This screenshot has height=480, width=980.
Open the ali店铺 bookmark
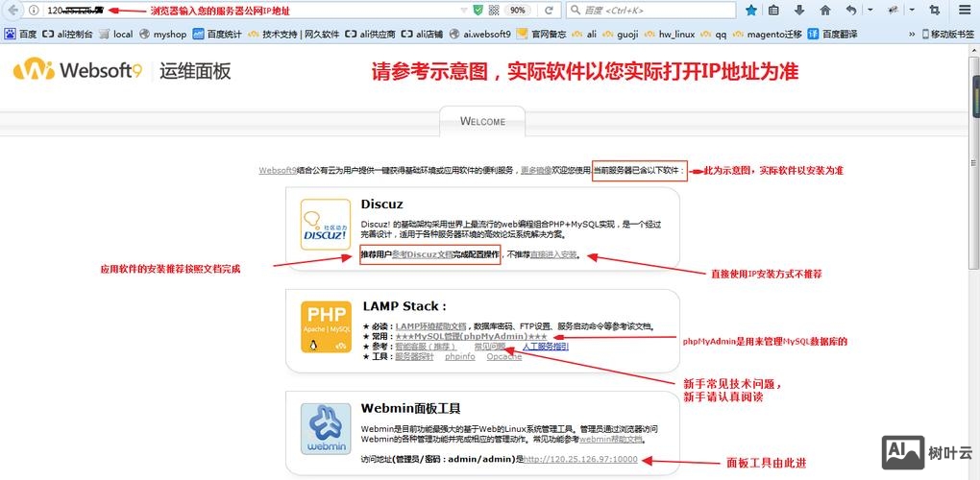tap(423, 35)
